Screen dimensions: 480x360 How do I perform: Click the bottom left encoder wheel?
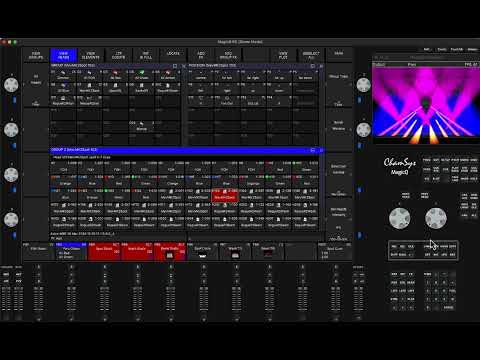point(11,220)
